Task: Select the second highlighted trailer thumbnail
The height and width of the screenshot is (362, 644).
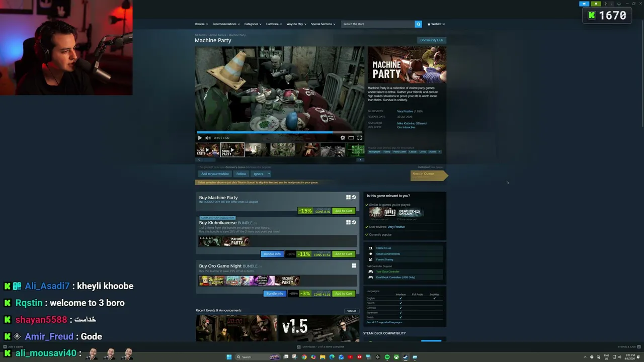Action: click(x=232, y=150)
